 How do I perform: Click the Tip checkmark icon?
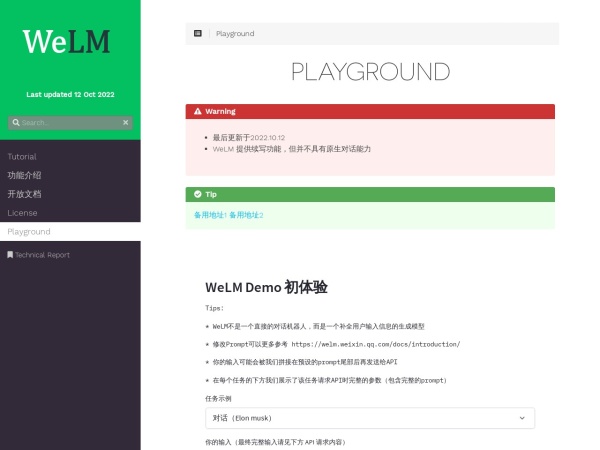(x=198, y=194)
